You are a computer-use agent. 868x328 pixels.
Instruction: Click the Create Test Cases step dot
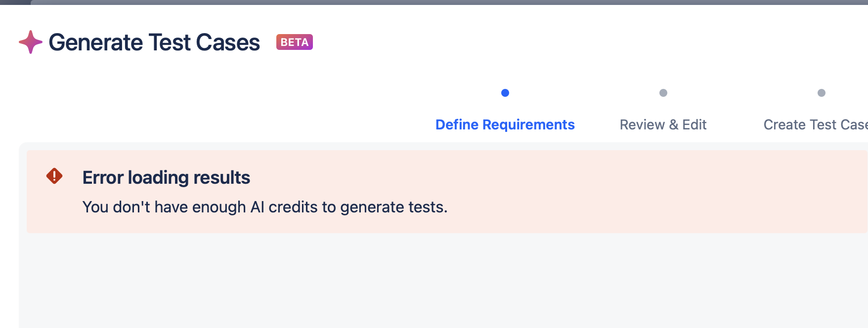point(822,93)
